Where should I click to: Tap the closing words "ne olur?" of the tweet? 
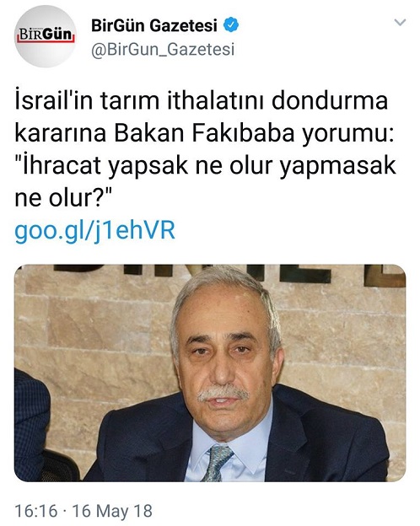pos(62,198)
